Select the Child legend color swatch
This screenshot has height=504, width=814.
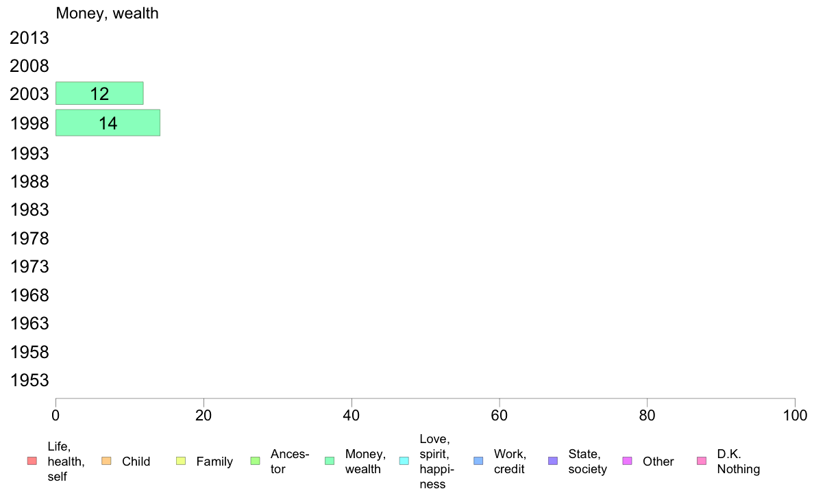point(106,461)
